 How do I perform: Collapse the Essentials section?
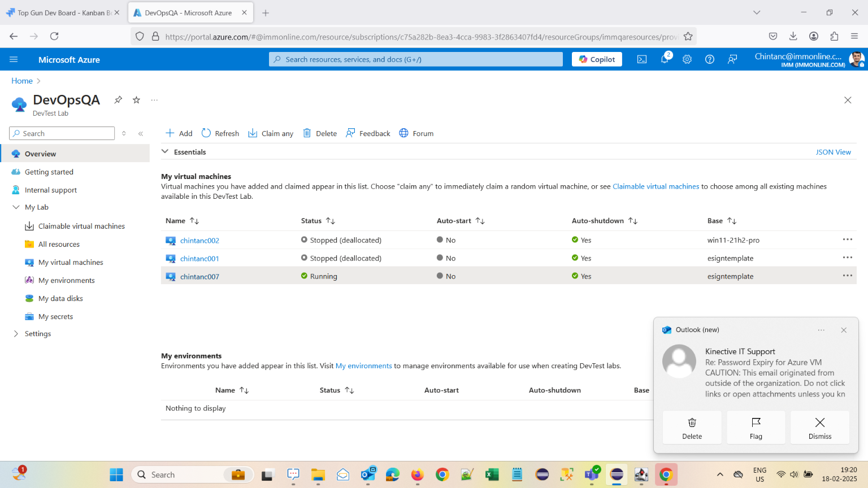[165, 151]
